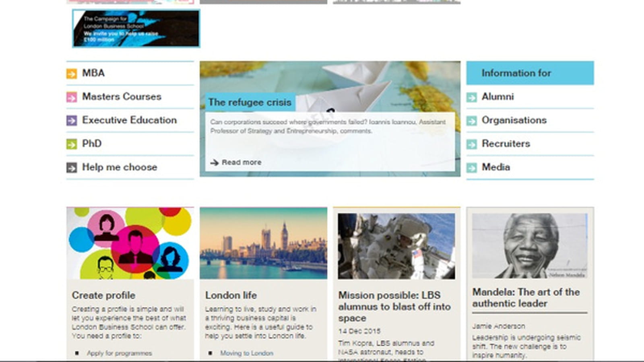
Task: Click the 14 Dec 2015 date text
Action: pyautogui.click(x=359, y=331)
